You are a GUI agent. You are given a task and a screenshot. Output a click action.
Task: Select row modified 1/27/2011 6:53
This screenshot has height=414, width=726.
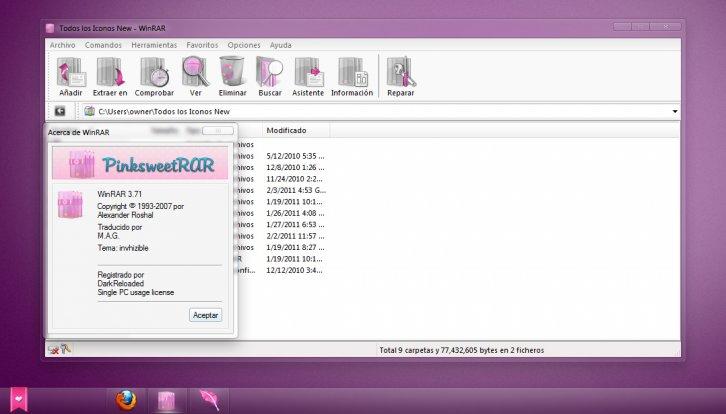pyautogui.click(x=295, y=225)
